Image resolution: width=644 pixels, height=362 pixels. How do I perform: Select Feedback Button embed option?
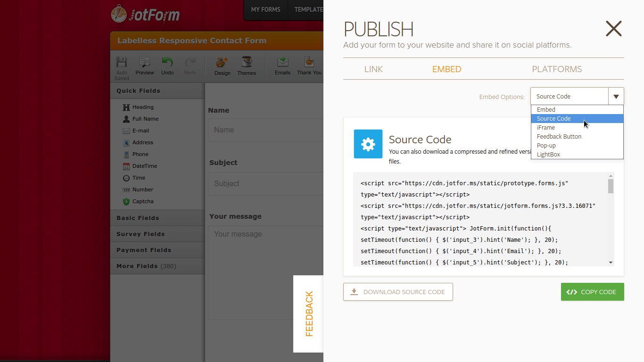tap(577, 136)
